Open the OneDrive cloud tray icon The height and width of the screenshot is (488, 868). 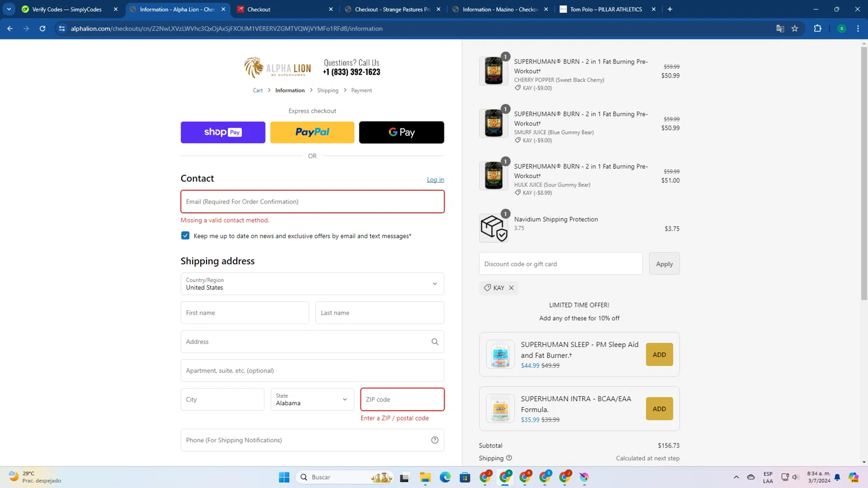(x=751, y=477)
